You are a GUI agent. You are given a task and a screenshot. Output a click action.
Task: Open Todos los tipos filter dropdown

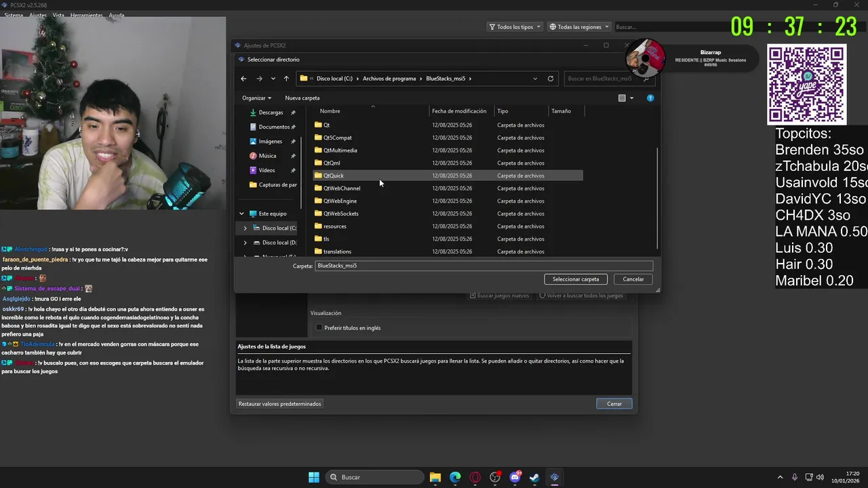pyautogui.click(x=515, y=27)
